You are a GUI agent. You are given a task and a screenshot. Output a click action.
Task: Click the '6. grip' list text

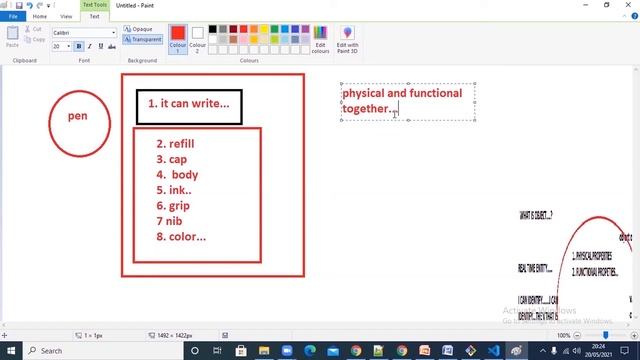click(173, 206)
